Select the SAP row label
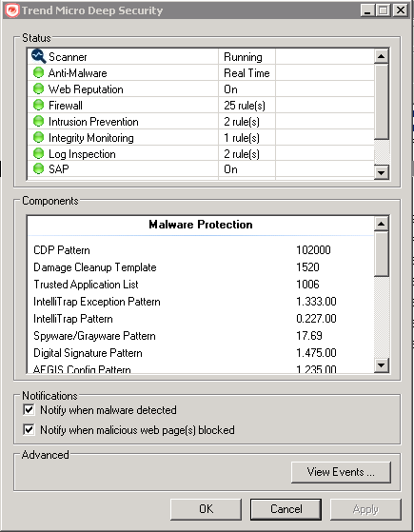 click(59, 169)
